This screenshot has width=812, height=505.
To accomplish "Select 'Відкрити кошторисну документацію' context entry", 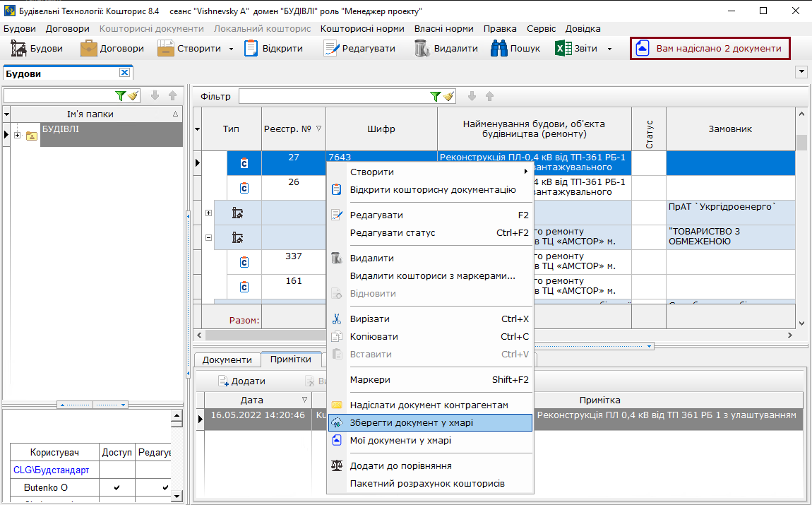I will pyautogui.click(x=430, y=189).
